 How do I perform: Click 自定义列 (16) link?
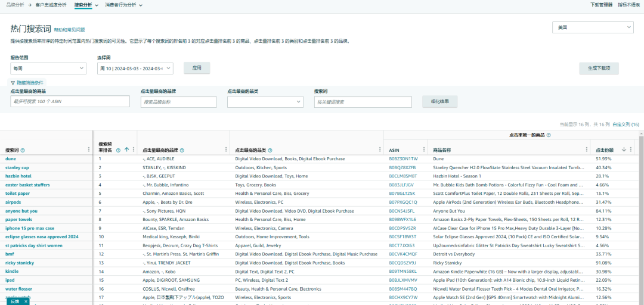pos(626,124)
